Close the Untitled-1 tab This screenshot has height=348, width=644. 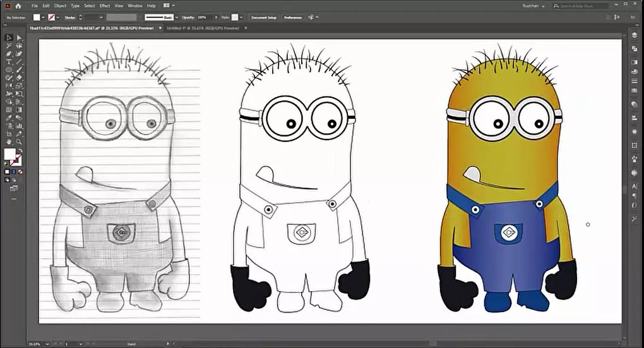click(x=246, y=28)
